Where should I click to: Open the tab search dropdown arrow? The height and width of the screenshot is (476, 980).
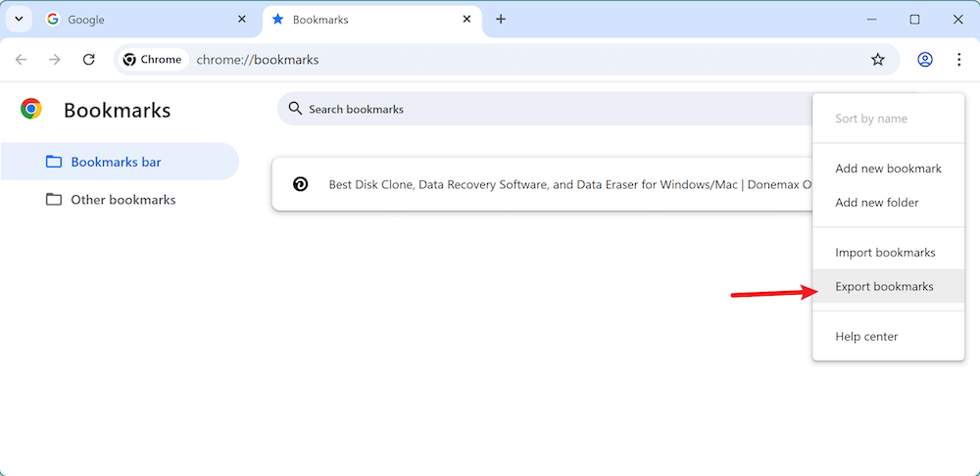pyautogui.click(x=19, y=19)
